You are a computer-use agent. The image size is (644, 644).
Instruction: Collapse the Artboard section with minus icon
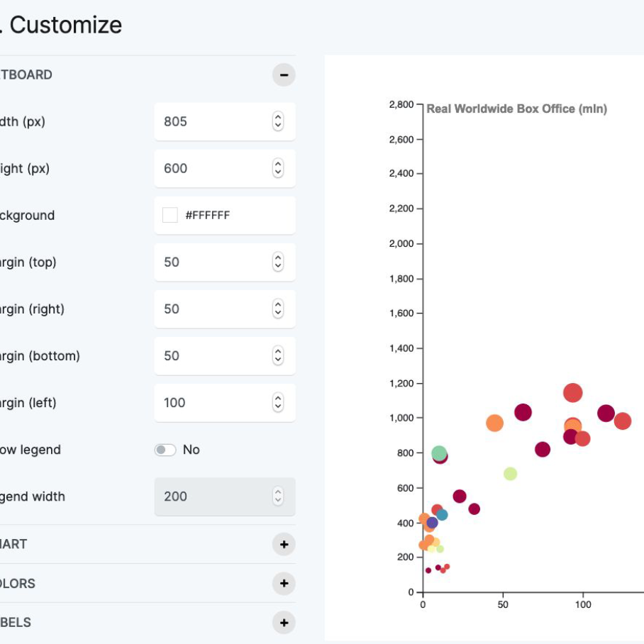coord(284,74)
